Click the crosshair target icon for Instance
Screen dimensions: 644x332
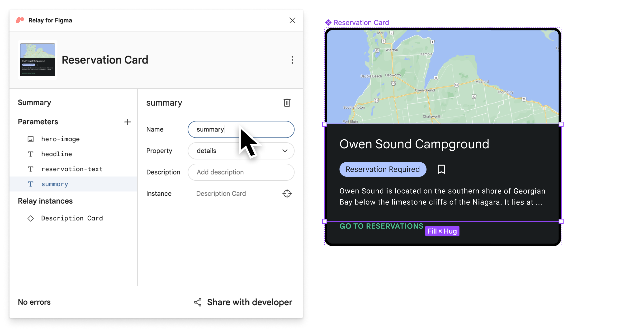pos(287,194)
